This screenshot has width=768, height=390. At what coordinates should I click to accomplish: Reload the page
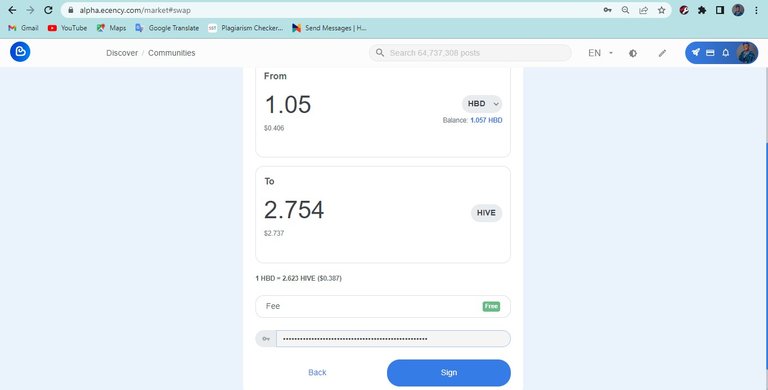(48, 10)
